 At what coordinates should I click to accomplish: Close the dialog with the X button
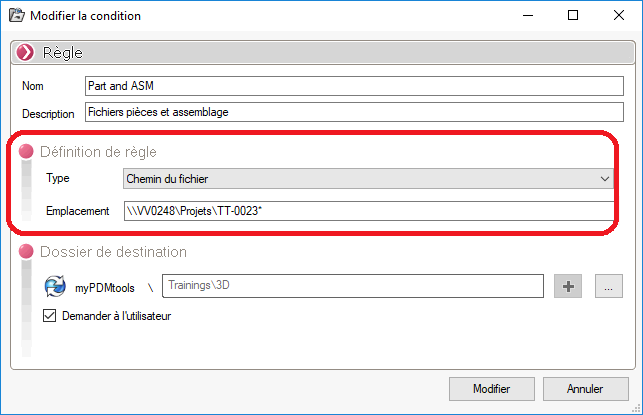pos(619,16)
